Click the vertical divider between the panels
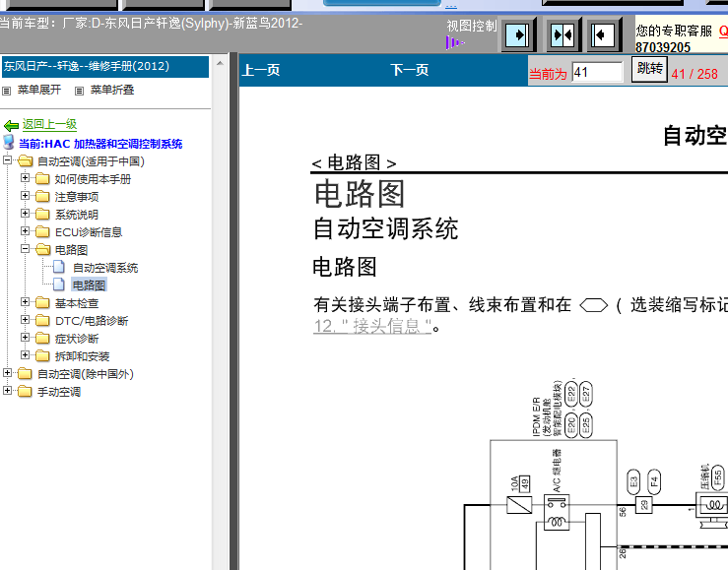728x570 pixels. [x=234, y=312]
